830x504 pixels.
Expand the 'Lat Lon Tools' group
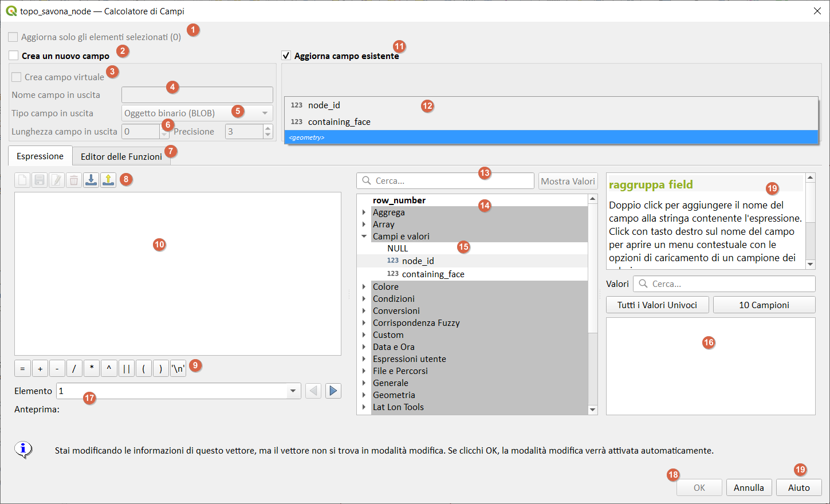(364, 407)
